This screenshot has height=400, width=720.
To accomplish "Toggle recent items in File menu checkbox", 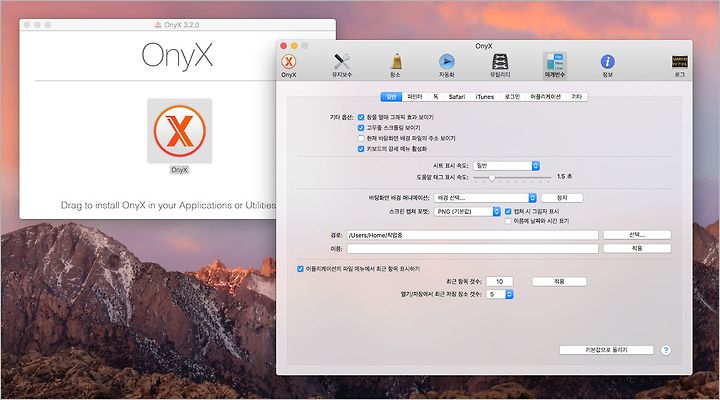I will tap(300, 269).
